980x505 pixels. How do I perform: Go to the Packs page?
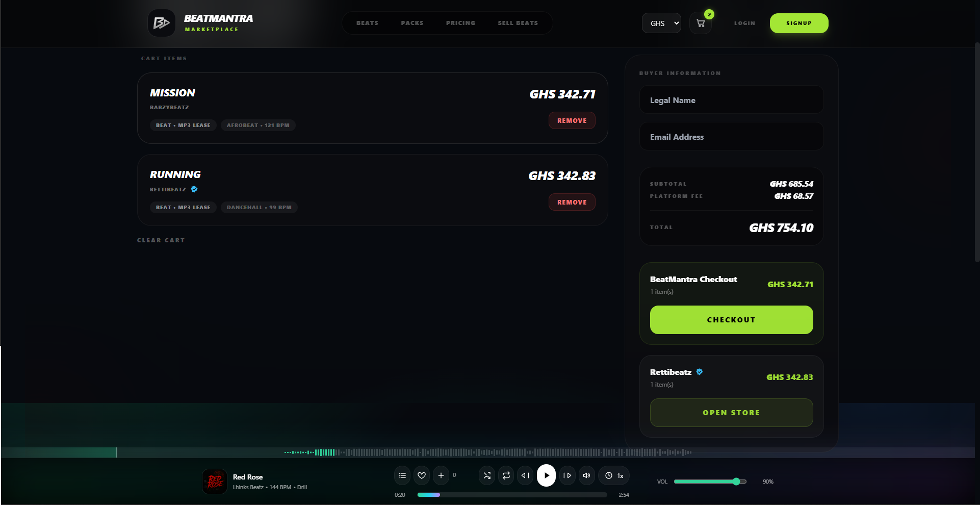412,23
